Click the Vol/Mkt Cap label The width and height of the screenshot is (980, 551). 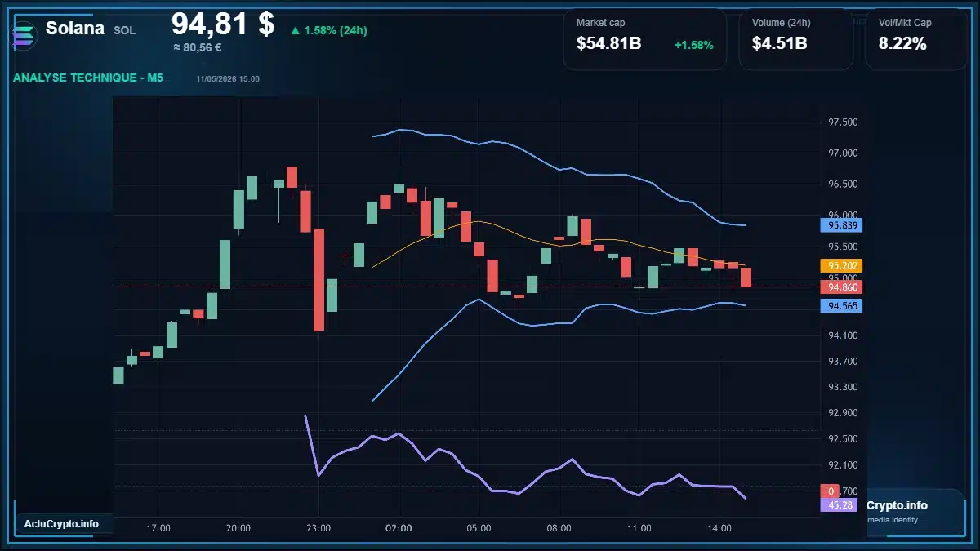pyautogui.click(x=905, y=23)
